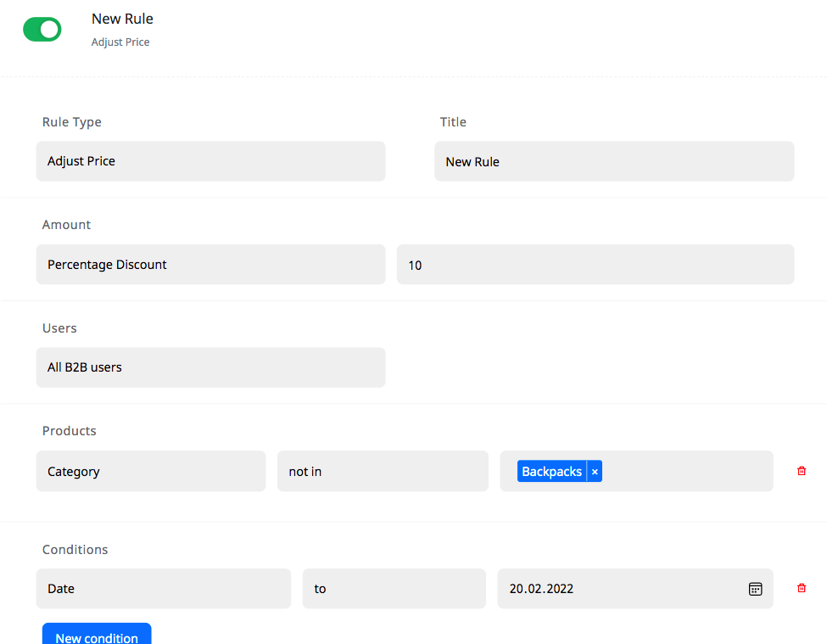Open the 'to' date operator dropdown
This screenshot has width=827, height=644.
pyautogui.click(x=394, y=589)
